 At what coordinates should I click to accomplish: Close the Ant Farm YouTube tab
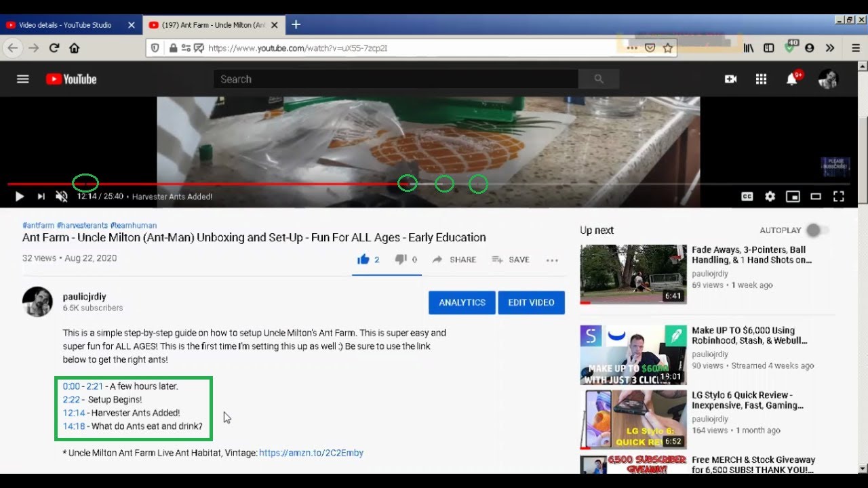tap(274, 25)
